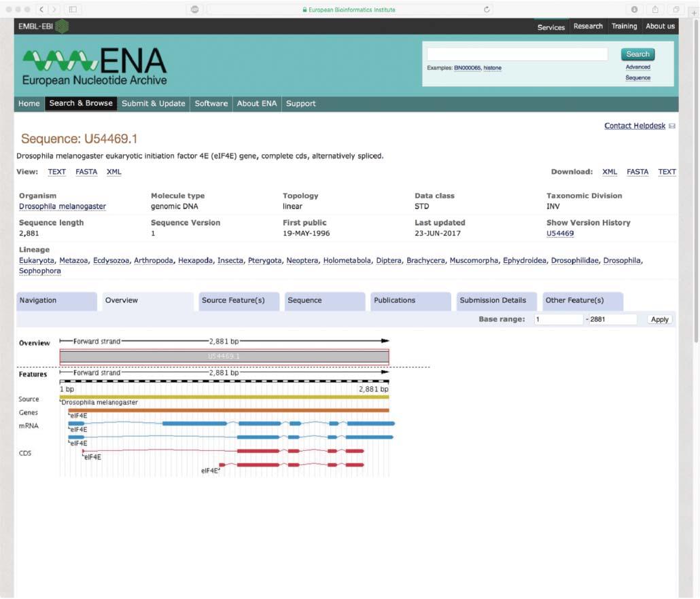The height and width of the screenshot is (599, 700).
Task: Click the base range end field 2881
Action: click(x=612, y=319)
